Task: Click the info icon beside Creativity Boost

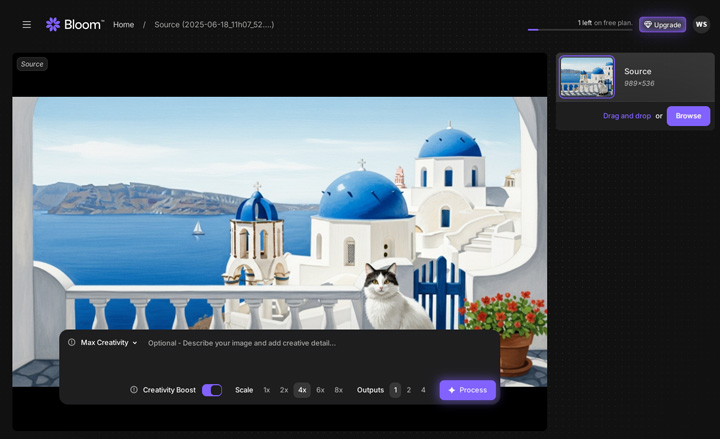Action: pos(134,390)
